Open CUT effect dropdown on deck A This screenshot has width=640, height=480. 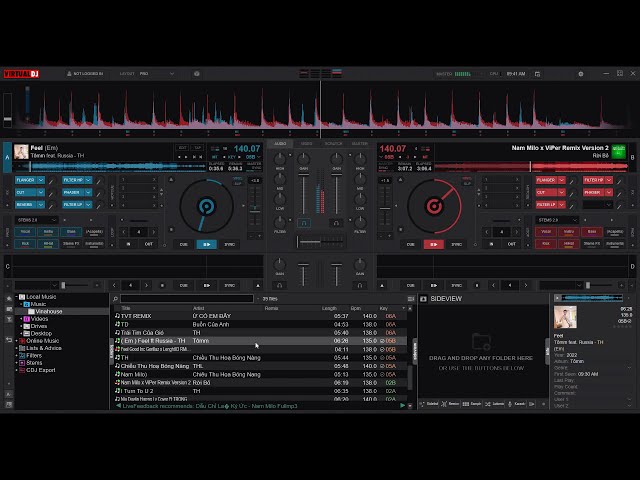tap(41, 192)
